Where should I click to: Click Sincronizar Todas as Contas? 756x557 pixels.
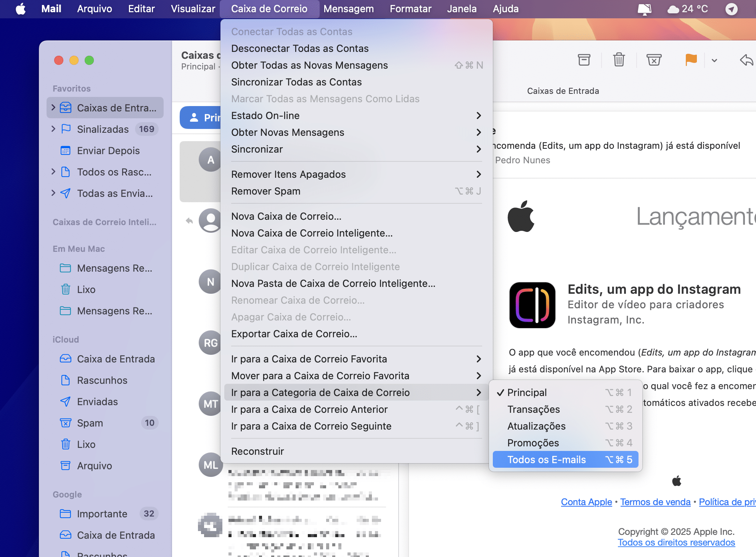(x=356, y=82)
